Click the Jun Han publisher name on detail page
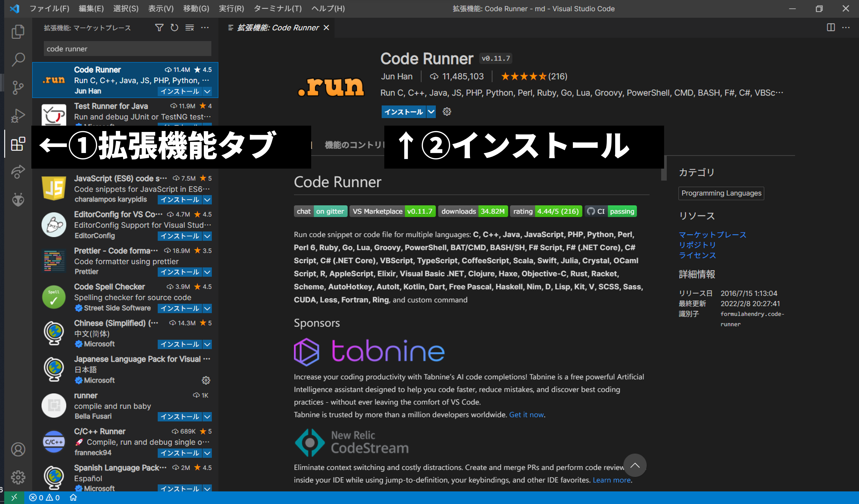The image size is (859, 504). [397, 76]
